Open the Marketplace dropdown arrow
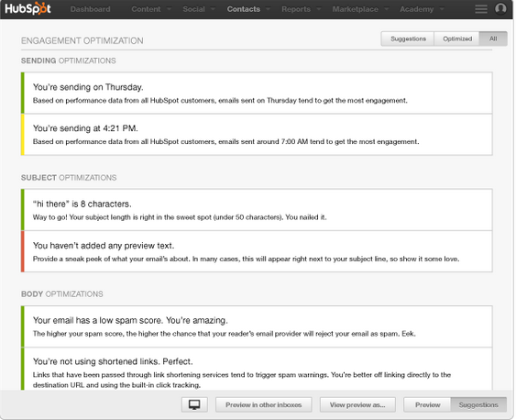Viewport: 516px width, 420px height. pyautogui.click(x=387, y=9)
